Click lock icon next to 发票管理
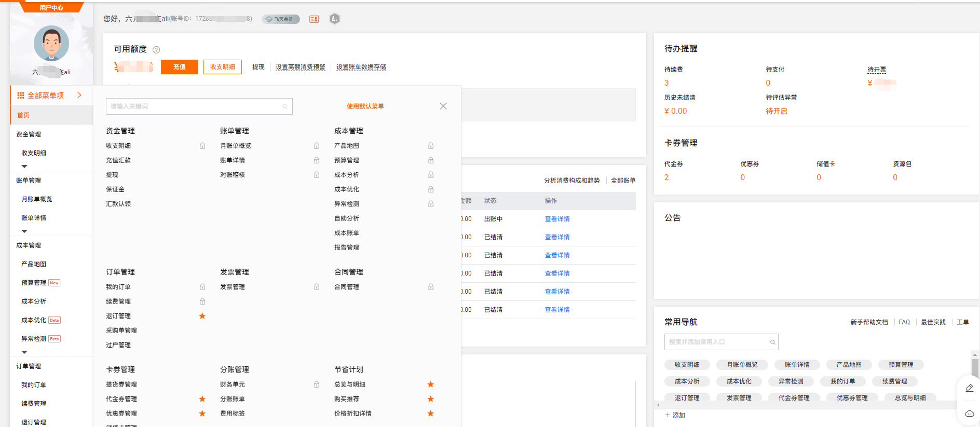The height and width of the screenshot is (427, 980). (x=317, y=287)
